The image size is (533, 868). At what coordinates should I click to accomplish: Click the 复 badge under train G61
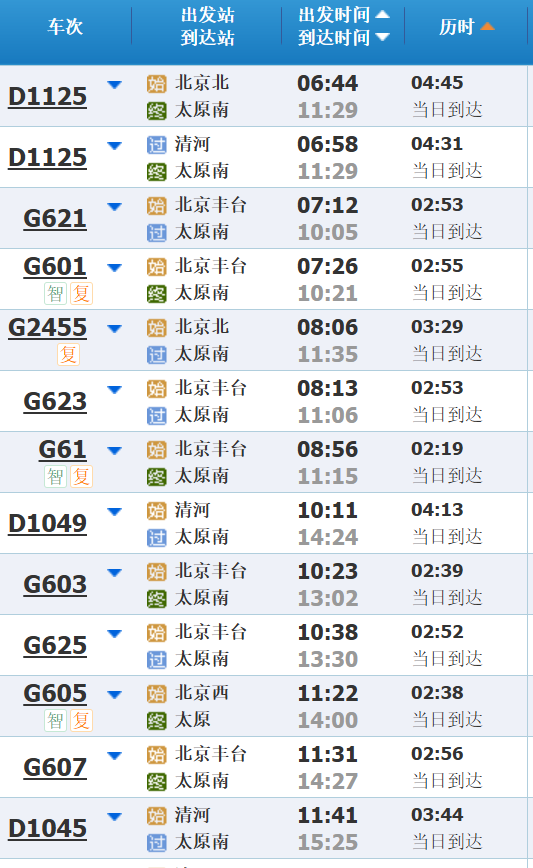[x=81, y=476]
